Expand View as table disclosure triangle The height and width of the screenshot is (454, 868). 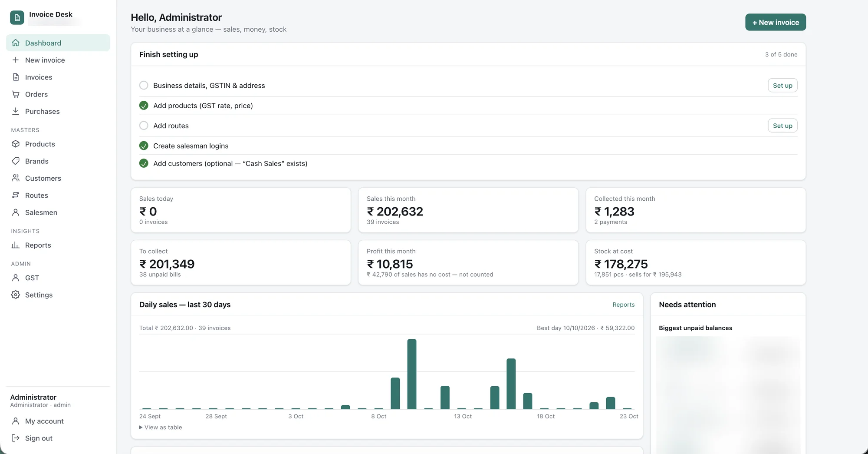tap(141, 427)
